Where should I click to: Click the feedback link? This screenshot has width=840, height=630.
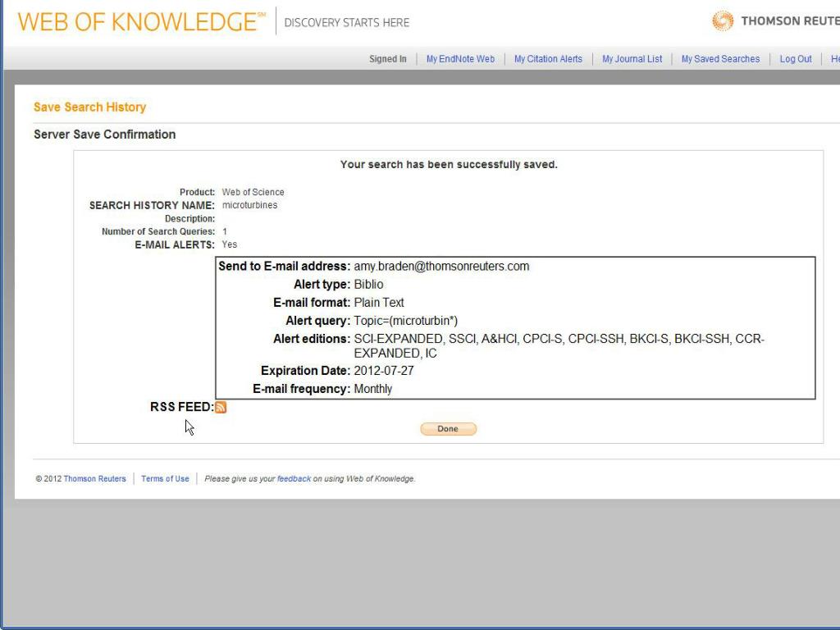click(x=294, y=479)
